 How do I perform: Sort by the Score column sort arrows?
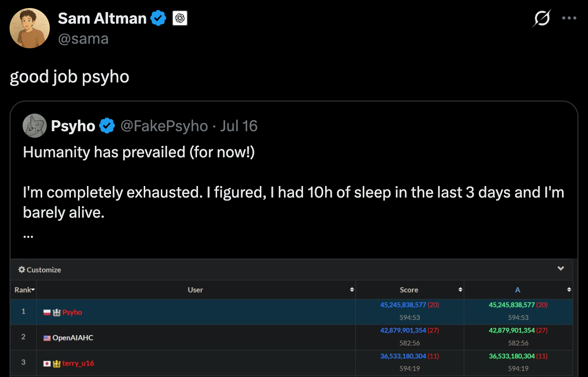coord(460,290)
